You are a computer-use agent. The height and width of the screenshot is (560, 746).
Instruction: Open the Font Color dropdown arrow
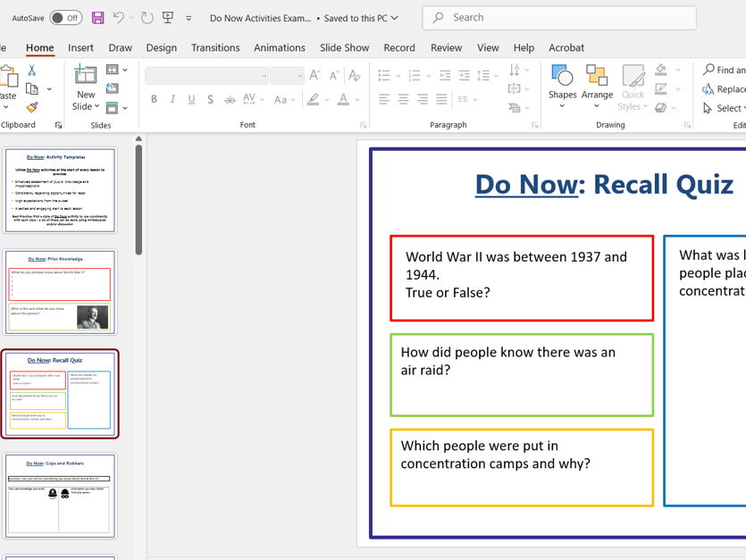355,98
